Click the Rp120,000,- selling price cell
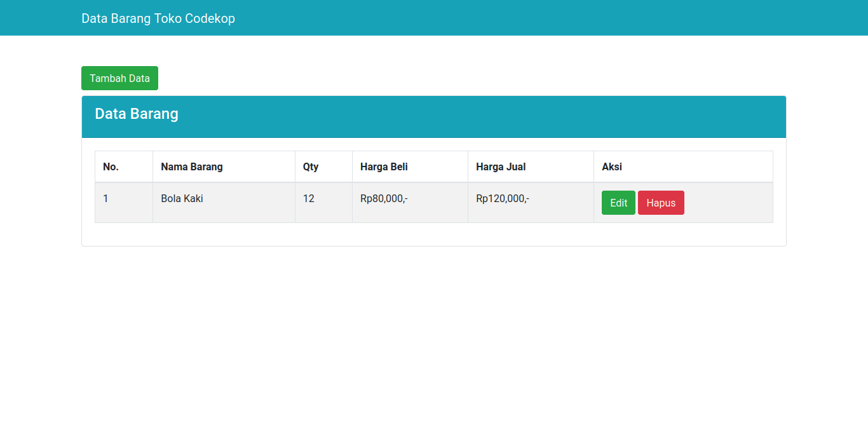 (x=503, y=199)
